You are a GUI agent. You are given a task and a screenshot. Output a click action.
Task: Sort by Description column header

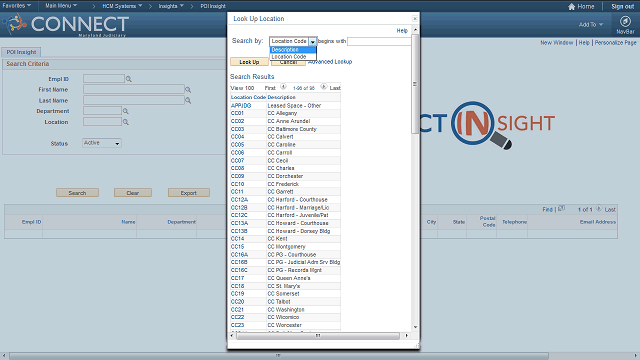coord(281,97)
